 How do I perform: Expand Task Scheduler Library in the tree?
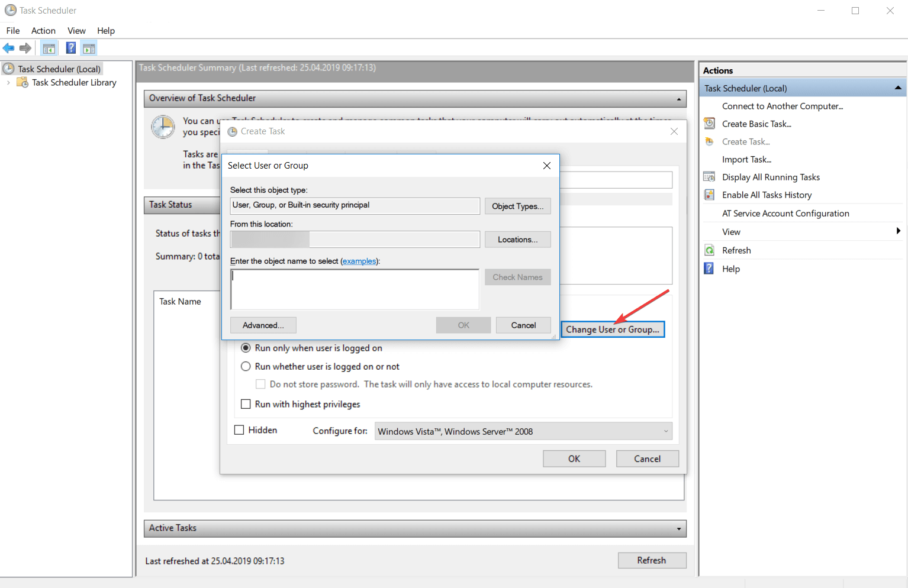click(8, 82)
